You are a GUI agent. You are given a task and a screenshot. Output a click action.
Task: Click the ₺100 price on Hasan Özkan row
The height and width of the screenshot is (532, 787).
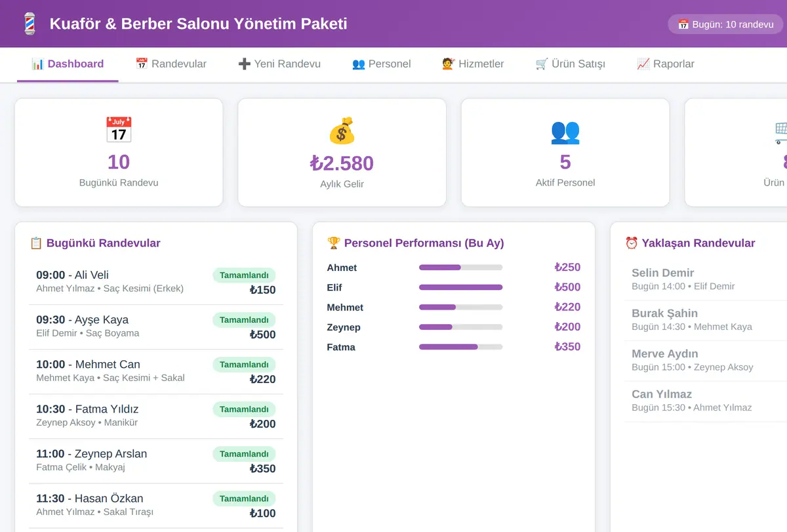(x=262, y=513)
